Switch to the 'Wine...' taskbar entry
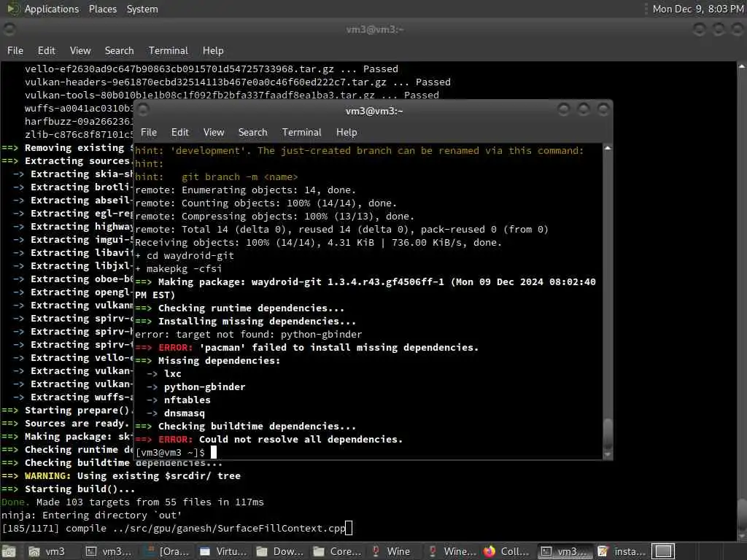The width and height of the screenshot is (747, 560). coord(452,551)
